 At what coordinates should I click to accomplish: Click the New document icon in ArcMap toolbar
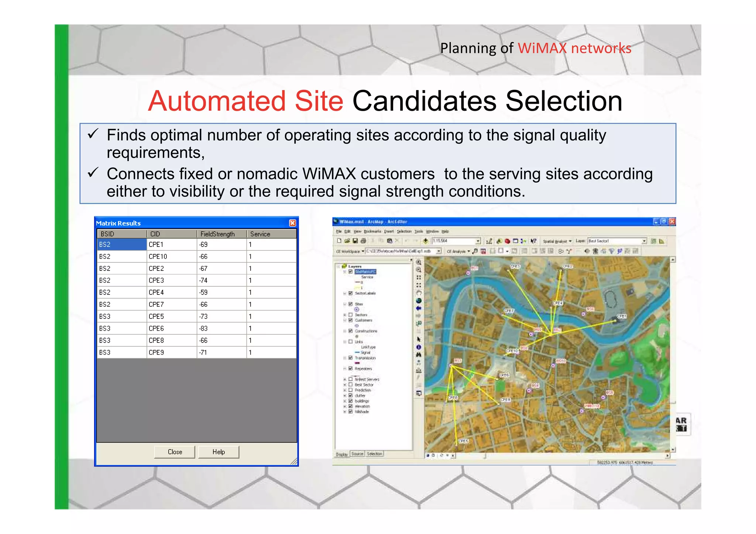(x=339, y=241)
